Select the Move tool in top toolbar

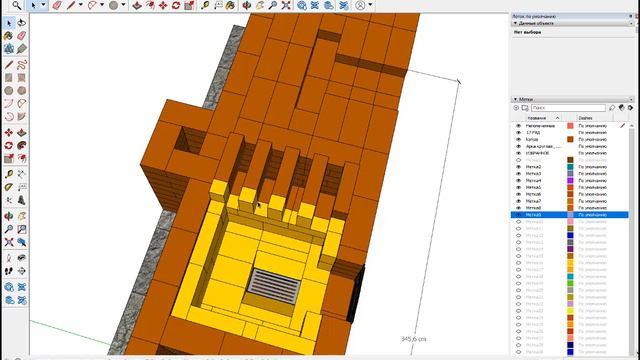(163, 5)
